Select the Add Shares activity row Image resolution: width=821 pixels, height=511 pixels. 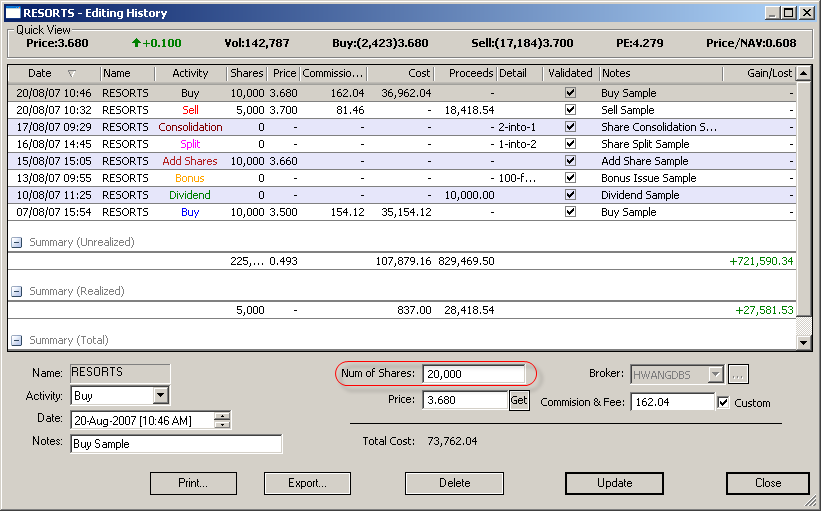[402, 161]
